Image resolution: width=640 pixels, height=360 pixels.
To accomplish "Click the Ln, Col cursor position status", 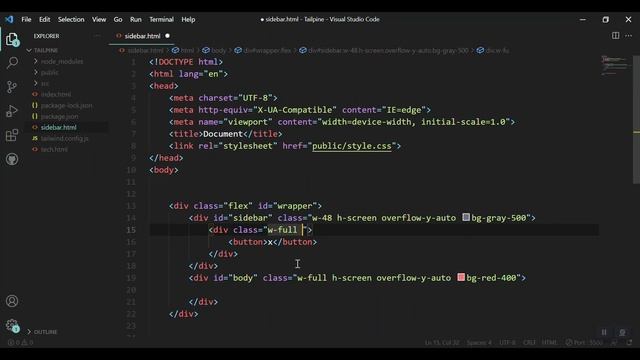I will [x=442, y=342].
